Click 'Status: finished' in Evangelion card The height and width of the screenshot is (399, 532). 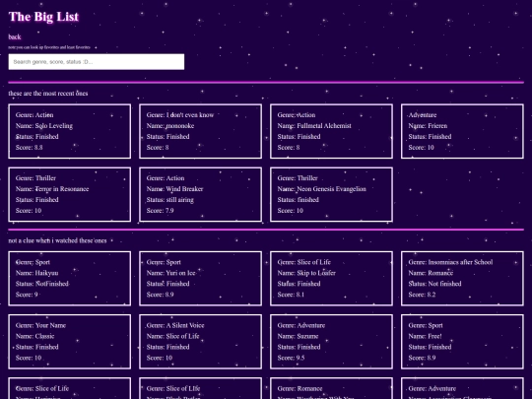click(299, 200)
